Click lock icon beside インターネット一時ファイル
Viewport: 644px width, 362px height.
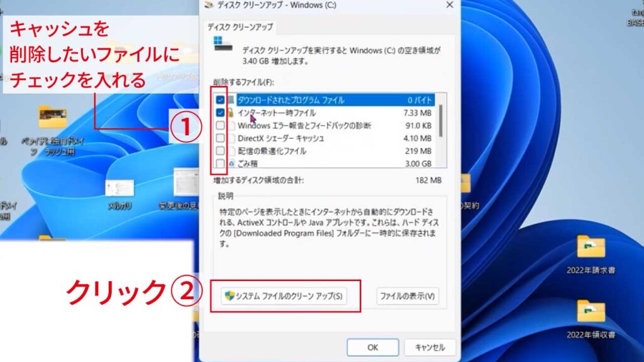click(230, 112)
